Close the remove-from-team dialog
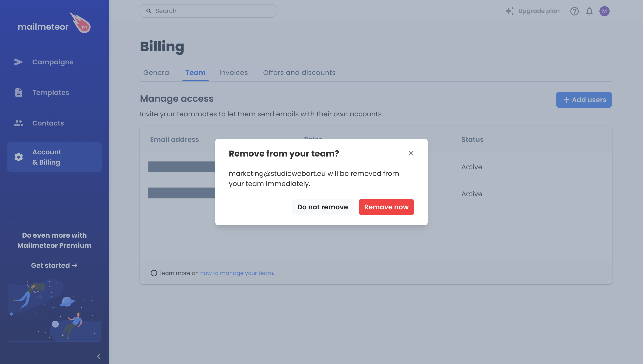This screenshot has width=643, height=364. tap(411, 153)
